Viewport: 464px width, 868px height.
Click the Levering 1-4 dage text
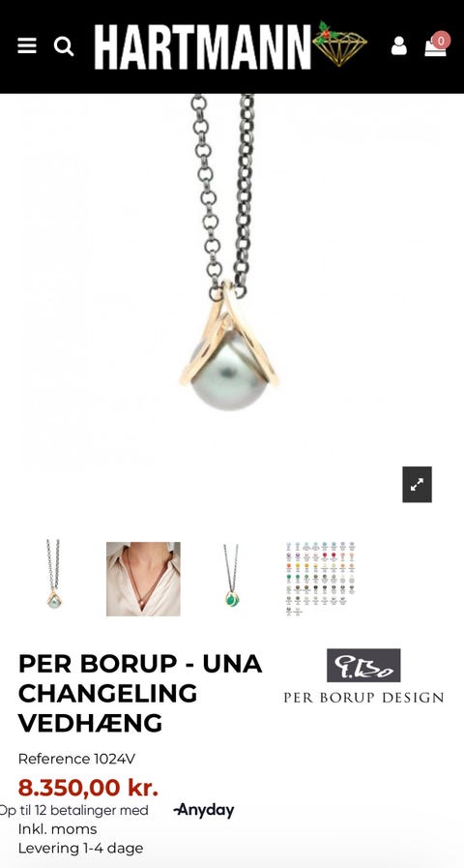[81, 848]
